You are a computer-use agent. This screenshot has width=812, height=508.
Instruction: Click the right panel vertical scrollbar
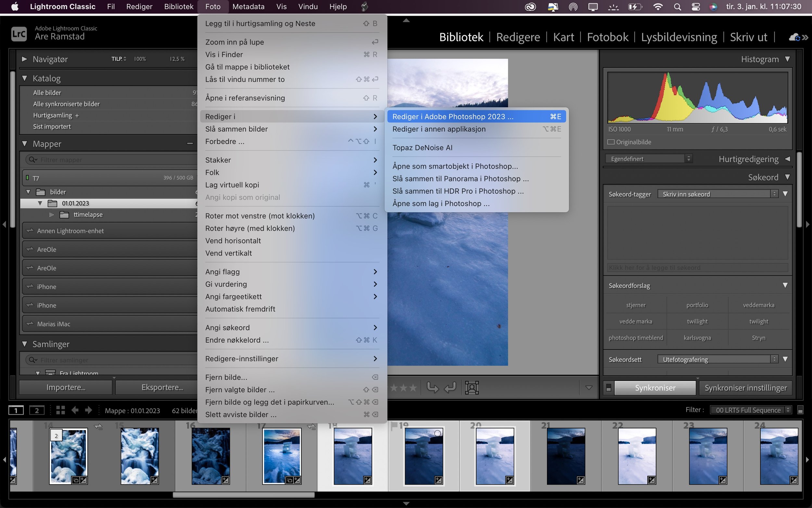(800, 189)
